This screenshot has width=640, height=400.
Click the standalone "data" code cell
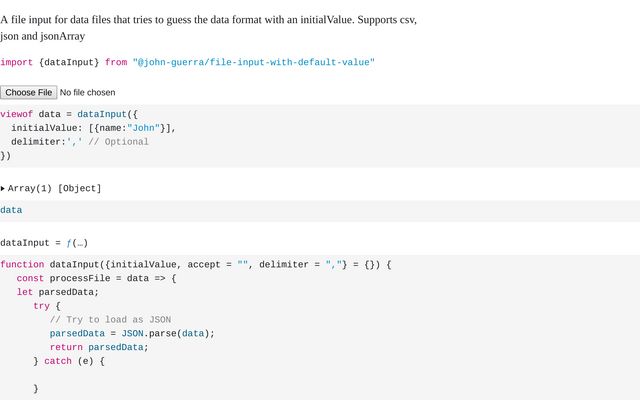(11, 210)
